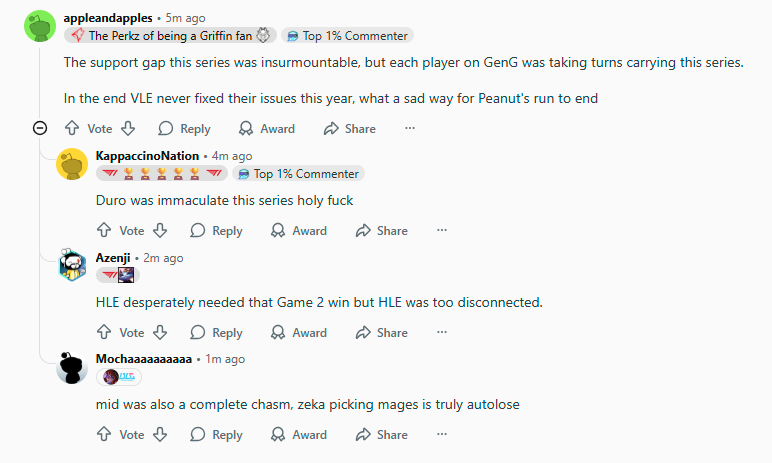772x463 pixels.
Task: Share Azenji's comment
Action: pyautogui.click(x=382, y=332)
